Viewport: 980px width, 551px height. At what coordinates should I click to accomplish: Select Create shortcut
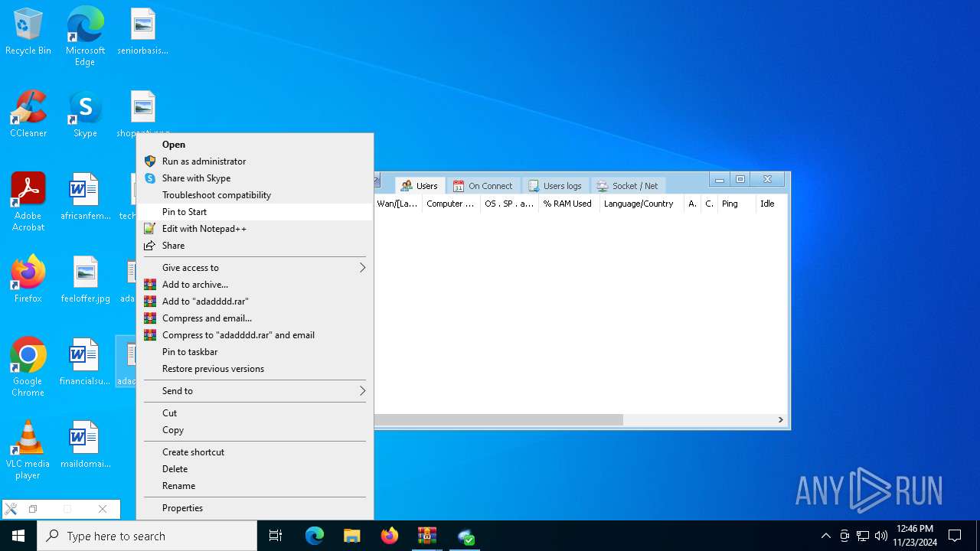click(x=255, y=452)
